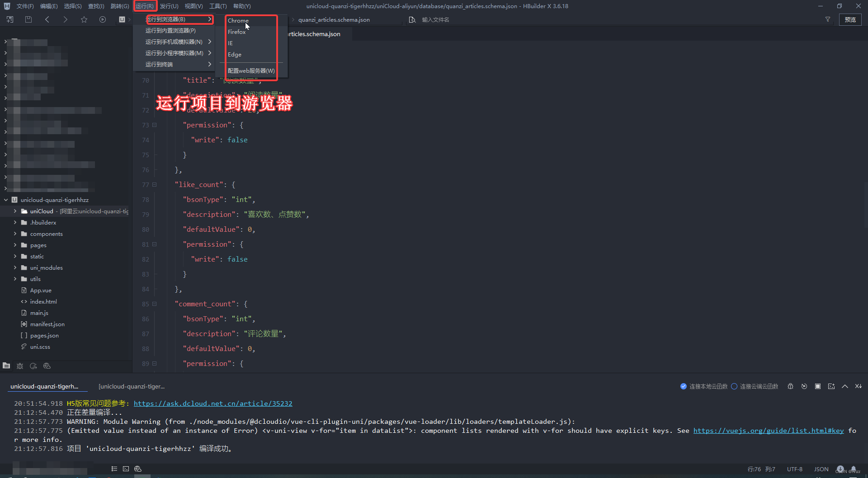Viewport: 868px width, 478px height.
Task: Open the vuejs.org list key guide link
Action: (769, 431)
